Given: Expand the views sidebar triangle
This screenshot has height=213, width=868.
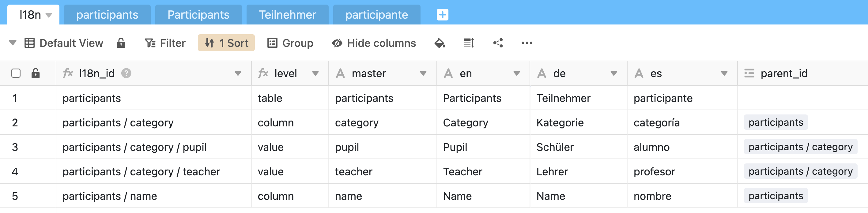Looking at the screenshot, I should point(13,43).
